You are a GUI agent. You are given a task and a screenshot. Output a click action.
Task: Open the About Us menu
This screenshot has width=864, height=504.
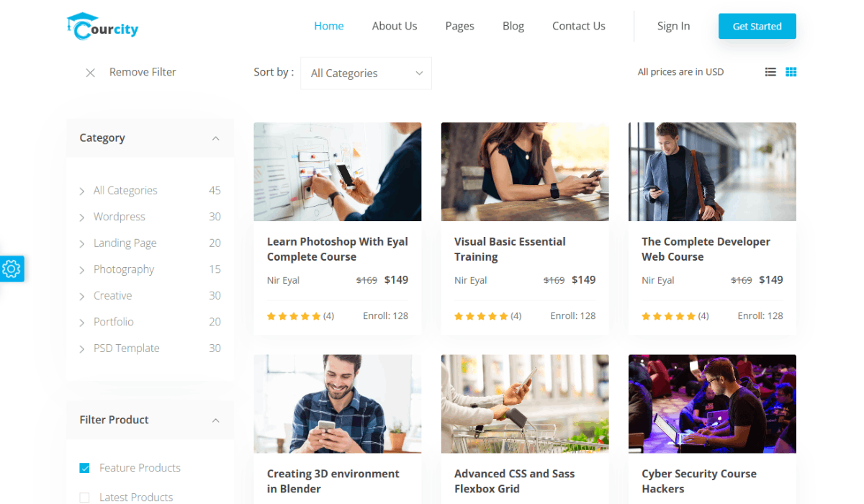395,26
